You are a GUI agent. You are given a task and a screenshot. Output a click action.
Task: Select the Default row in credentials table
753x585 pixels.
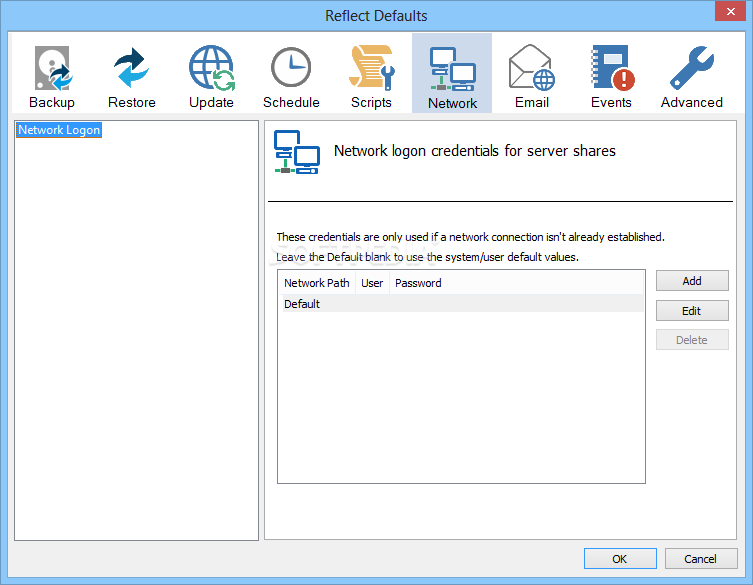pyautogui.click(x=462, y=304)
